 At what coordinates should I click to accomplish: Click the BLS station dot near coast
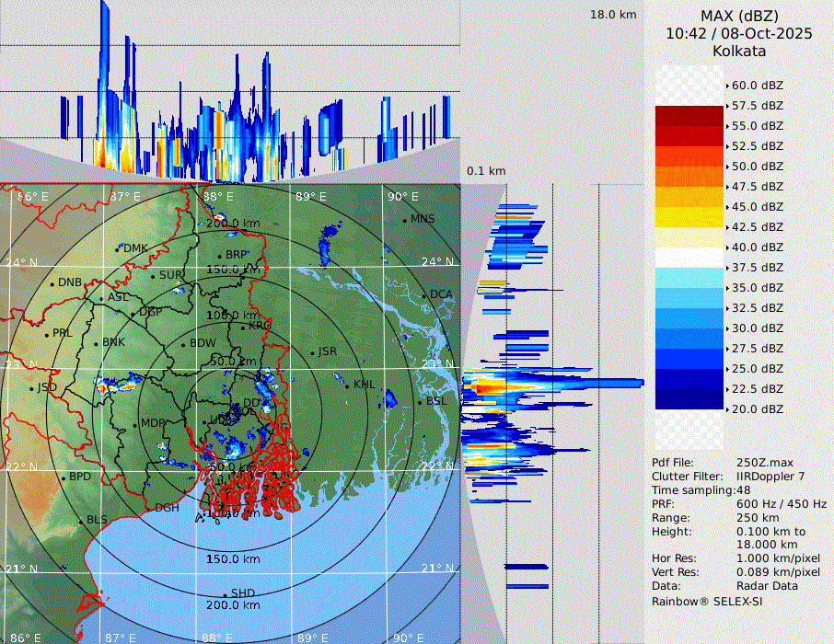pos(81,521)
